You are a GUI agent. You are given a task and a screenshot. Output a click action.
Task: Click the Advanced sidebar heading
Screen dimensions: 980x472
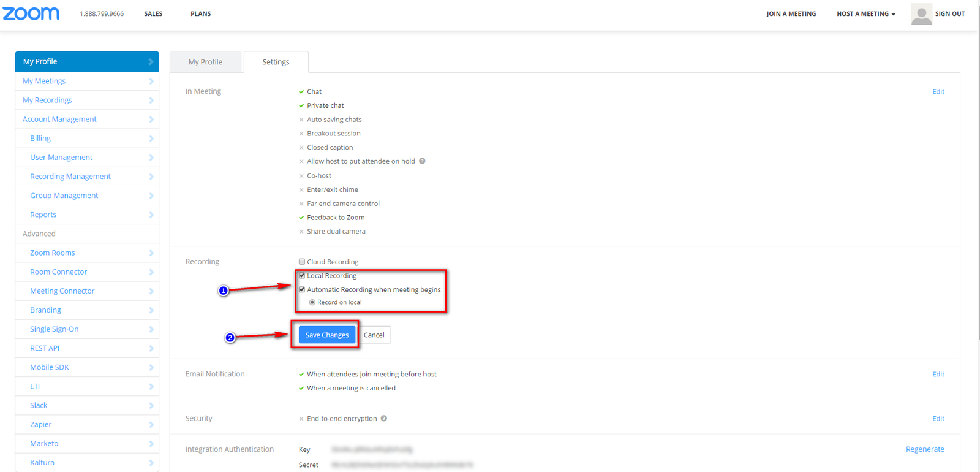(x=39, y=234)
